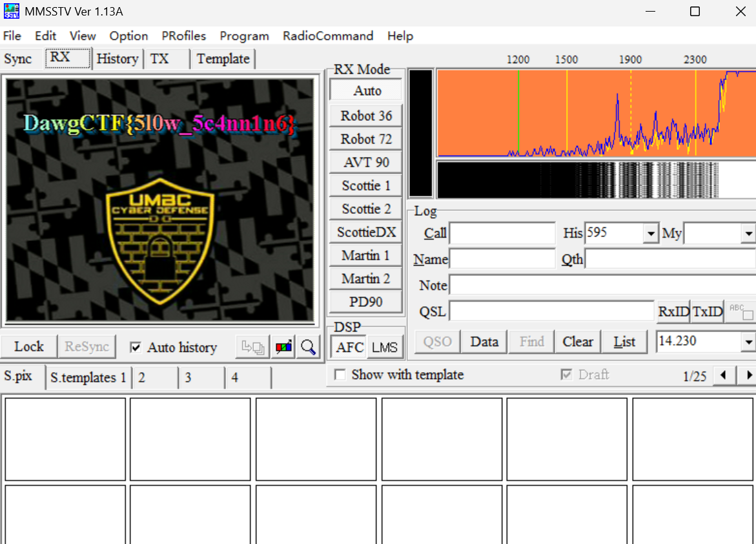This screenshot has width=756, height=544.
Task: Click the His field showing 595
Action: (614, 234)
